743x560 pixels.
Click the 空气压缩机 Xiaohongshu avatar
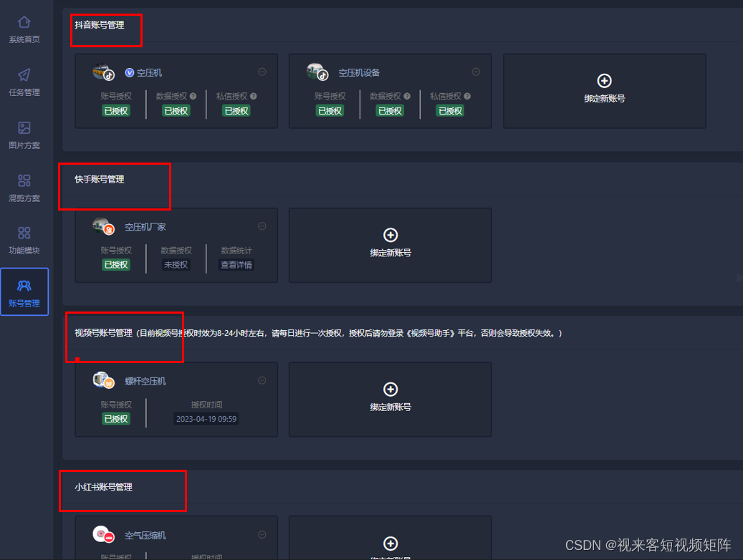pyautogui.click(x=103, y=534)
